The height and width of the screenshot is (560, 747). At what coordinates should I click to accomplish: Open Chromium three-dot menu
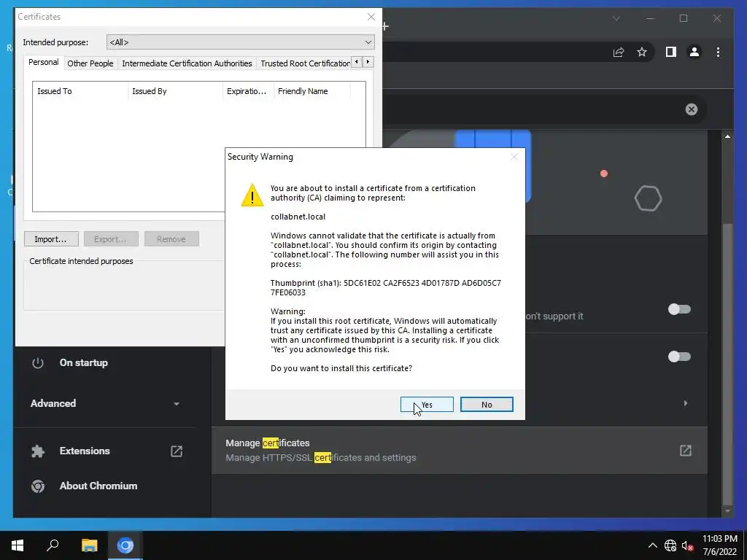[718, 52]
